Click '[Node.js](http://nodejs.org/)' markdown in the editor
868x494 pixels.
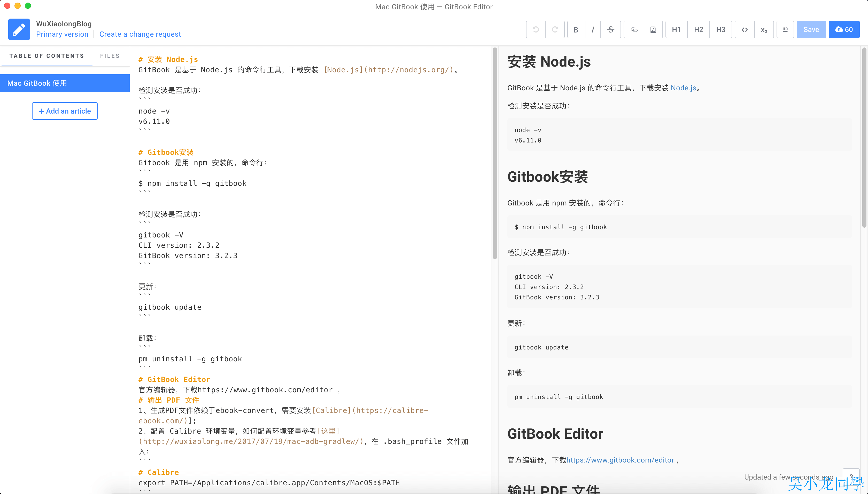(x=389, y=69)
